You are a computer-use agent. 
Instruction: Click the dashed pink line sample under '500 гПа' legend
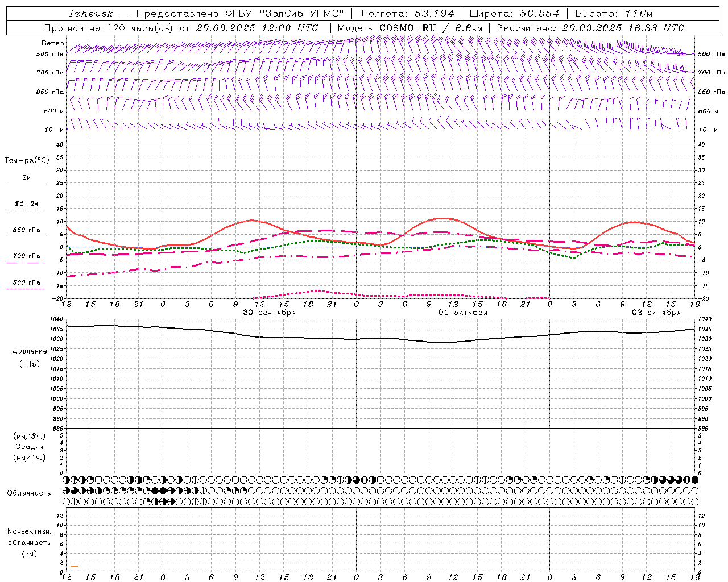tap(26, 289)
